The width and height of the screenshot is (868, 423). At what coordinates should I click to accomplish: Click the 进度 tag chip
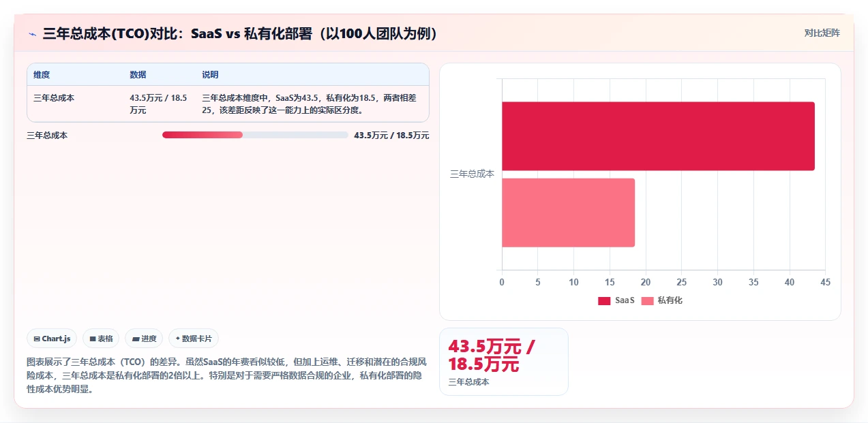[144, 339]
